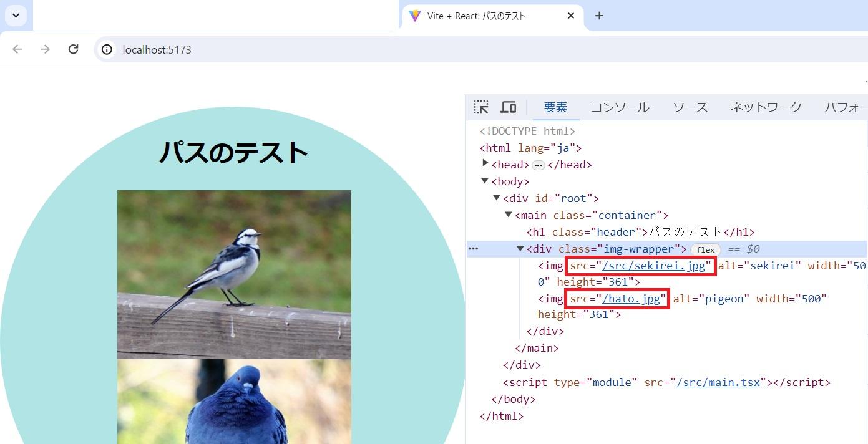Click the browser forward arrow
Image resolution: width=868 pixels, height=444 pixels.
pyautogui.click(x=45, y=49)
